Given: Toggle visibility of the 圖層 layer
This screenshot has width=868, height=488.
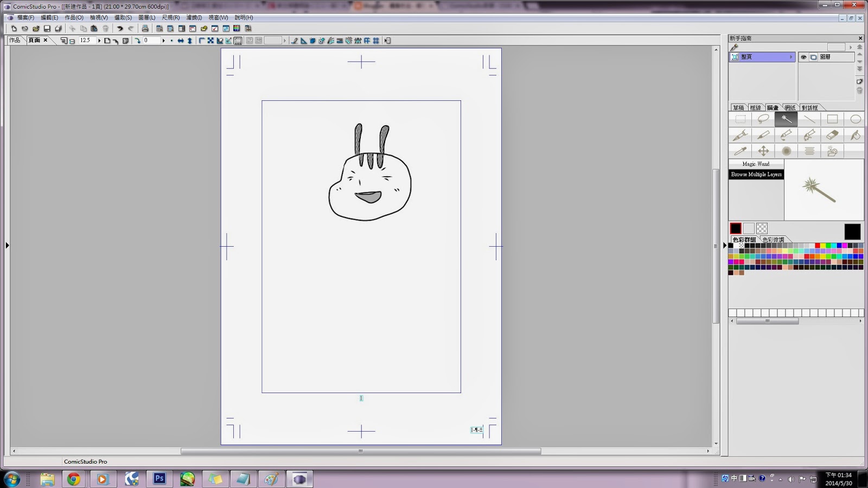Looking at the screenshot, I should (x=803, y=56).
